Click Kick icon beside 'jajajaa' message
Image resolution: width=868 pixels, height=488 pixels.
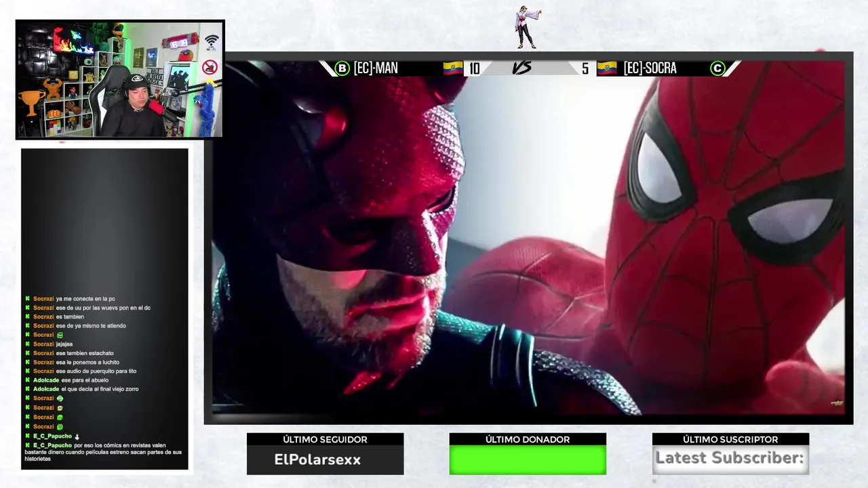pos(28,344)
